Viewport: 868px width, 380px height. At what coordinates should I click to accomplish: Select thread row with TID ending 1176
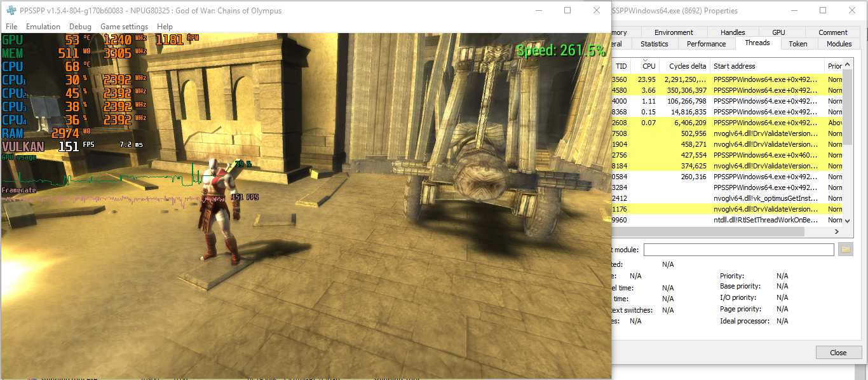pos(726,209)
